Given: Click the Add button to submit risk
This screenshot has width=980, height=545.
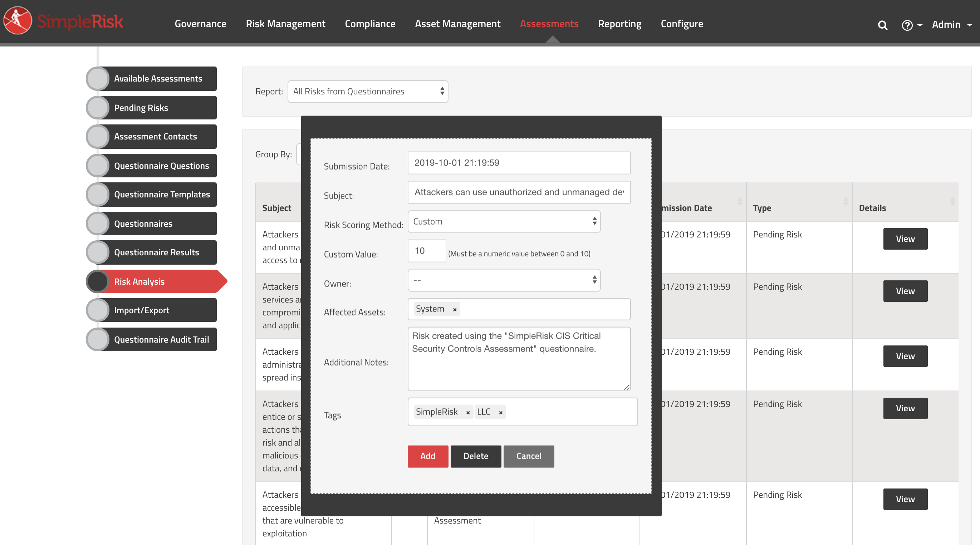Looking at the screenshot, I should pyautogui.click(x=427, y=456).
